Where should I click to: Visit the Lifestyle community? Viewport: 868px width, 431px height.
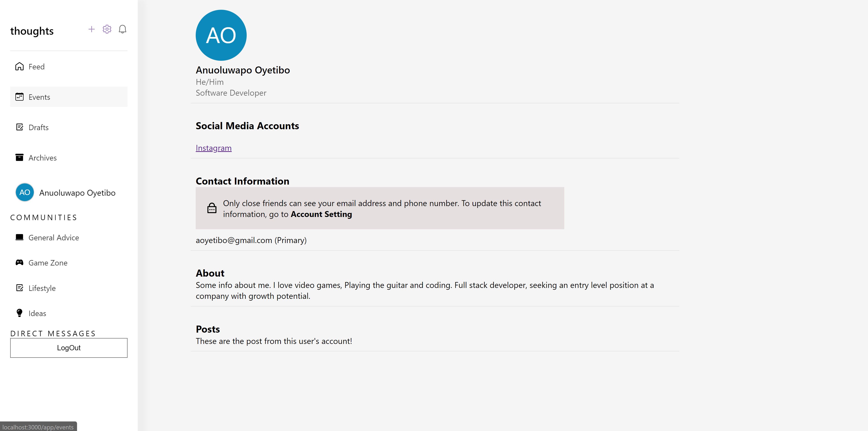click(69, 288)
